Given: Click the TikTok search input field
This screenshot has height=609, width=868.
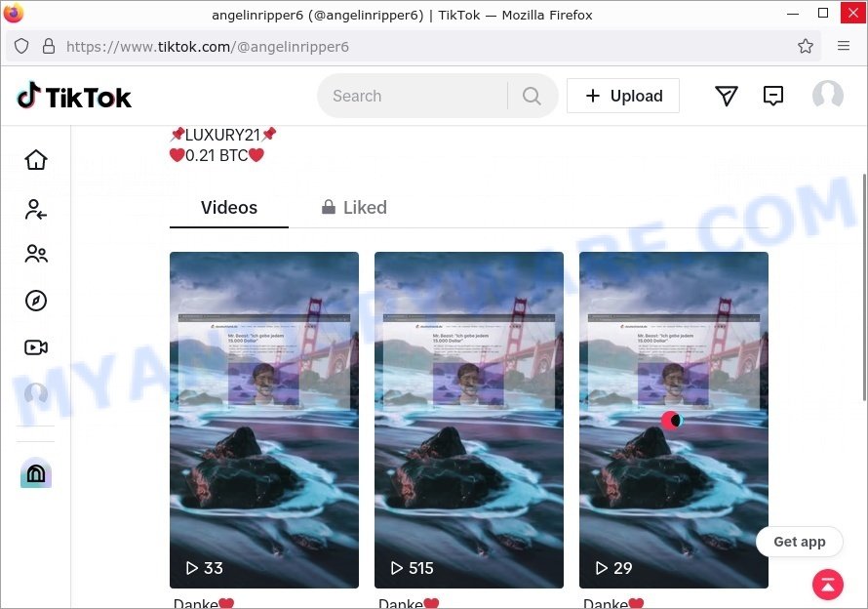Looking at the screenshot, I should [x=413, y=96].
